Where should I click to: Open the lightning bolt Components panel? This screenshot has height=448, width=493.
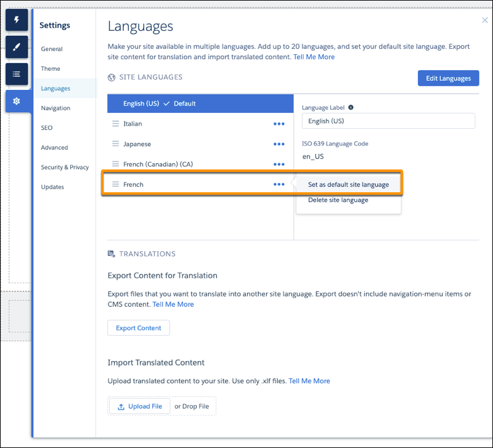[17, 20]
